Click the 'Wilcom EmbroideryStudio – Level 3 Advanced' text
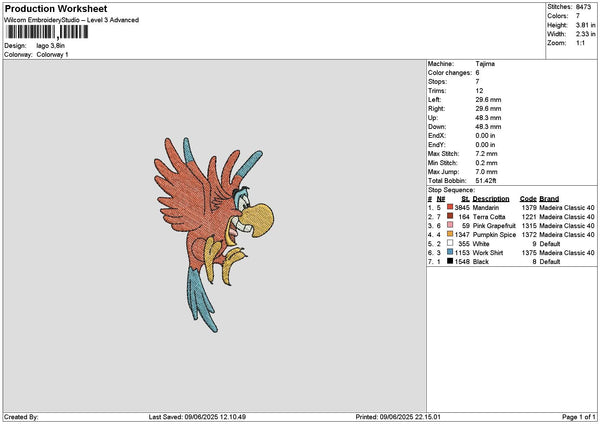Image resolution: width=600 pixels, height=424 pixels. tap(72, 20)
